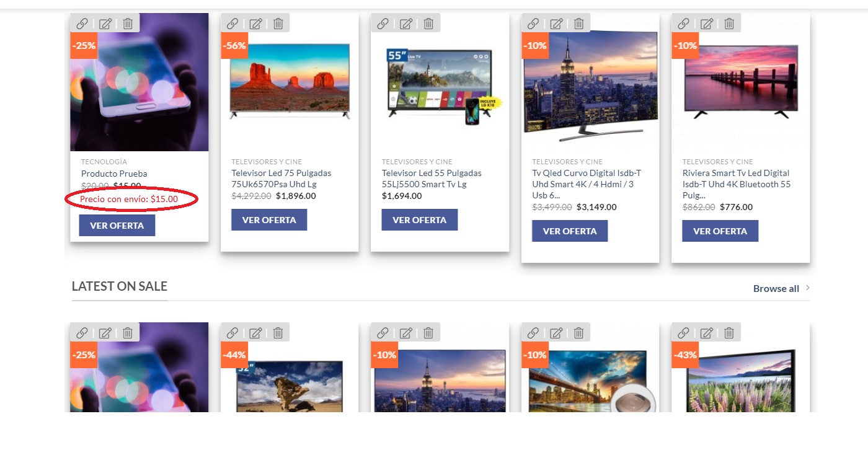Delete the Riviera Smart Tv product card
The image size is (868, 450).
pyautogui.click(x=729, y=24)
